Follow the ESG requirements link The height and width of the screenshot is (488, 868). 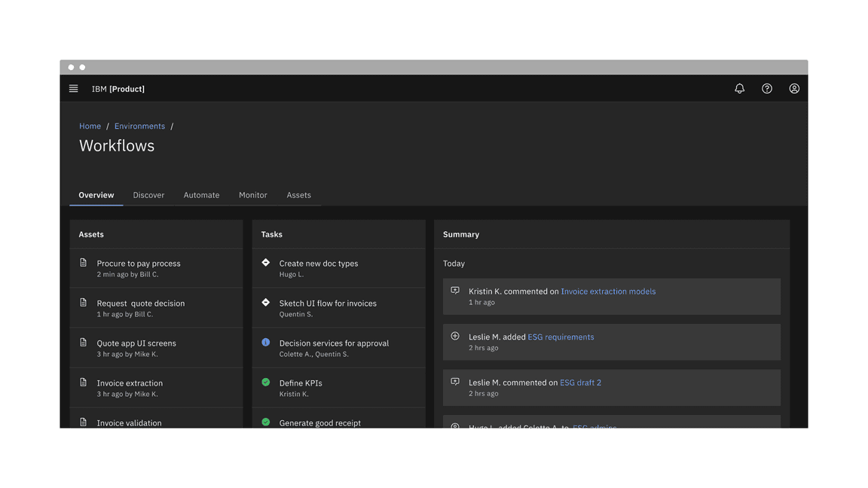coord(561,337)
